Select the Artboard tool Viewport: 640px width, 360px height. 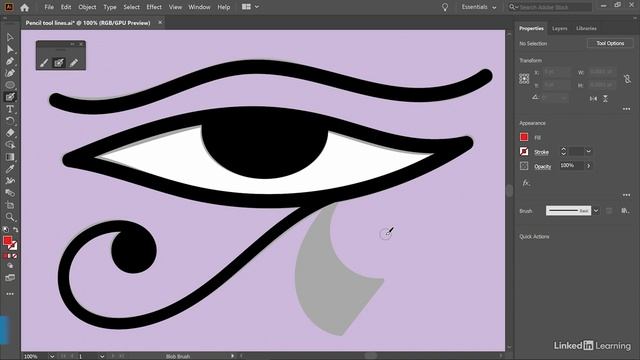[10, 205]
